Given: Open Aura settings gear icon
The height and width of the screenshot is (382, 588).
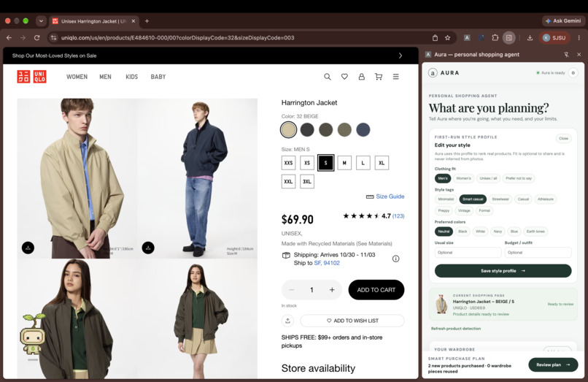Looking at the screenshot, I should [573, 73].
